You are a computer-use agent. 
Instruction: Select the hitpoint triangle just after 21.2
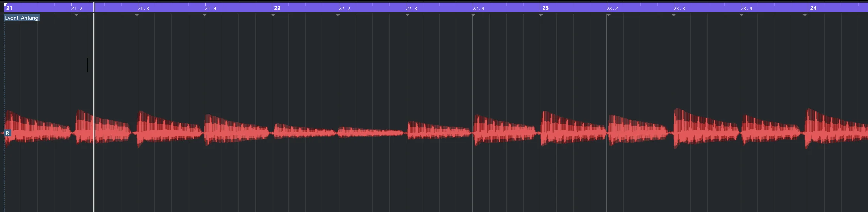click(x=76, y=15)
